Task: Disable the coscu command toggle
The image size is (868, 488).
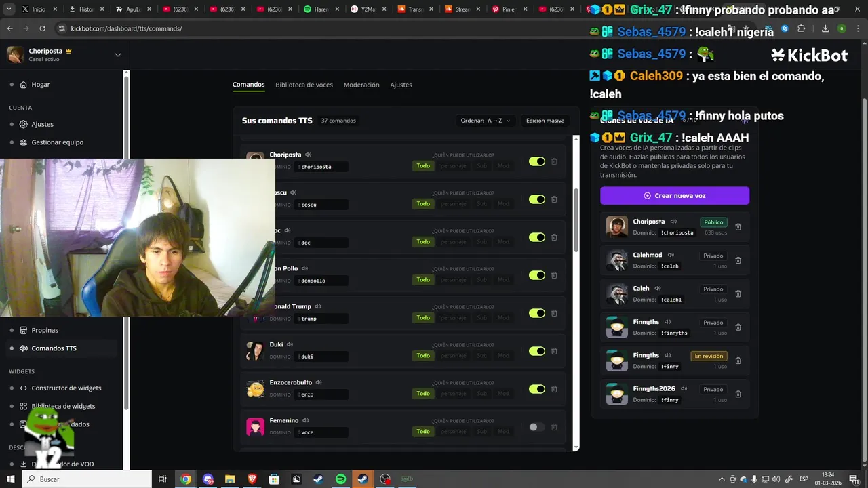Action: coord(537,199)
